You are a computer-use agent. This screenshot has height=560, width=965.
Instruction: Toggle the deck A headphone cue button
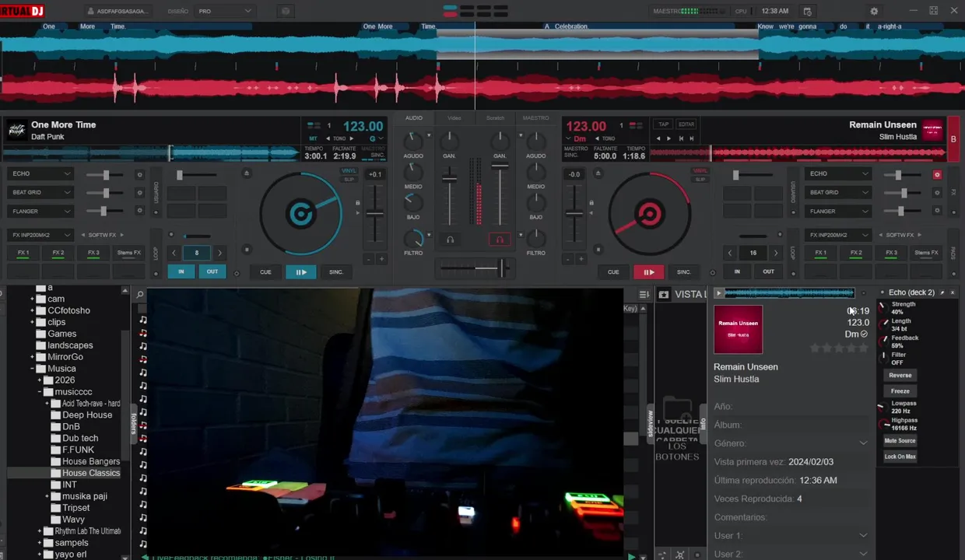pos(449,240)
